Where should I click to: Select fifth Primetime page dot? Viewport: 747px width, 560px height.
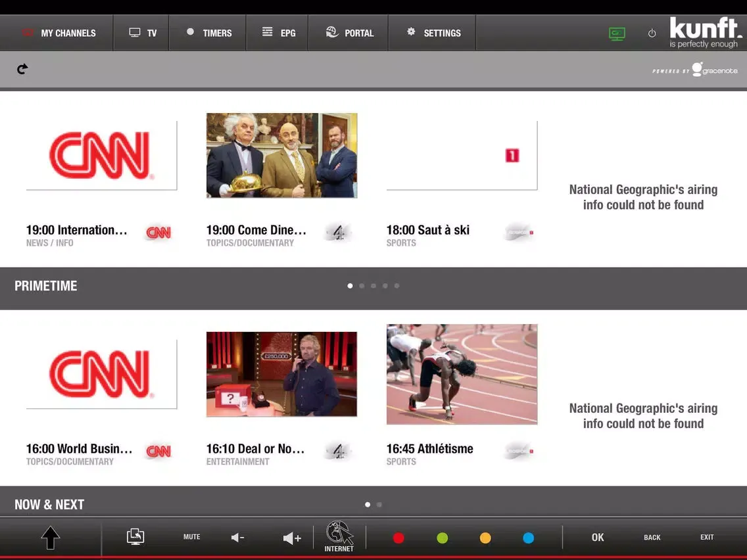click(397, 286)
